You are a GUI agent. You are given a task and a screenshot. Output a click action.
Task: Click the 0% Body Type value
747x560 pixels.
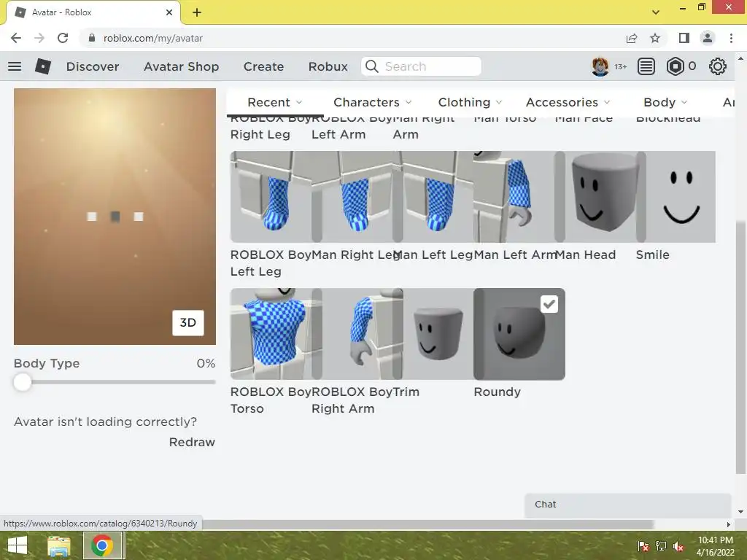[206, 363]
